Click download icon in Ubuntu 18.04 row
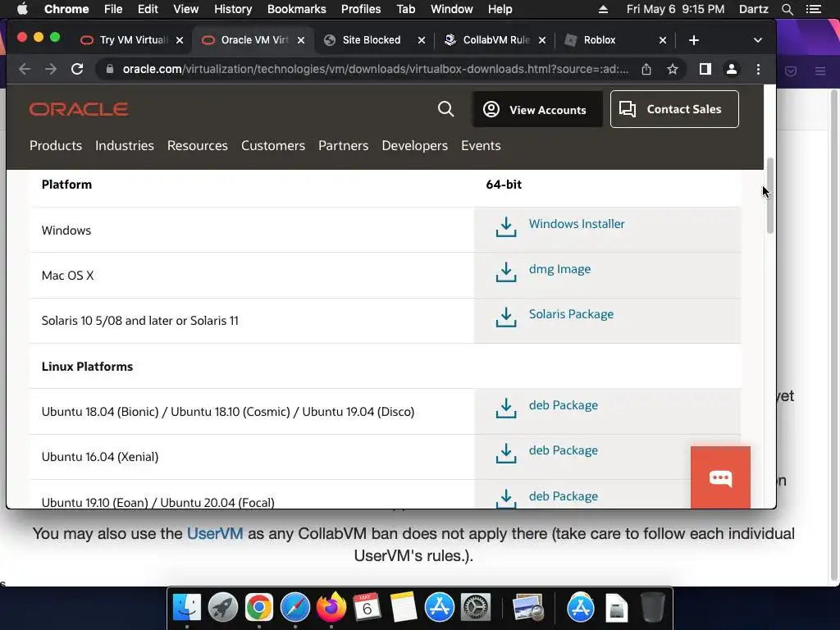This screenshot has width=840, height=630. pyautogui.click(x=505, y=409)
